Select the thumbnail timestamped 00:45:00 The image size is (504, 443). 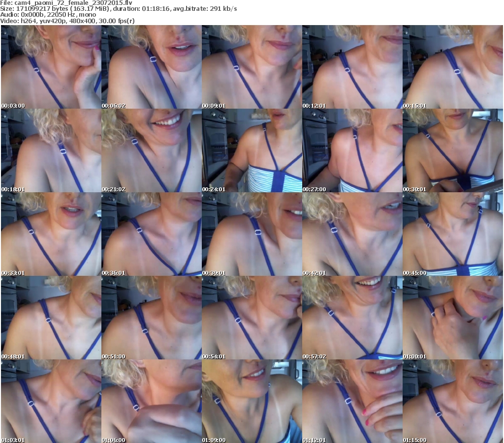tap(453, 234)
